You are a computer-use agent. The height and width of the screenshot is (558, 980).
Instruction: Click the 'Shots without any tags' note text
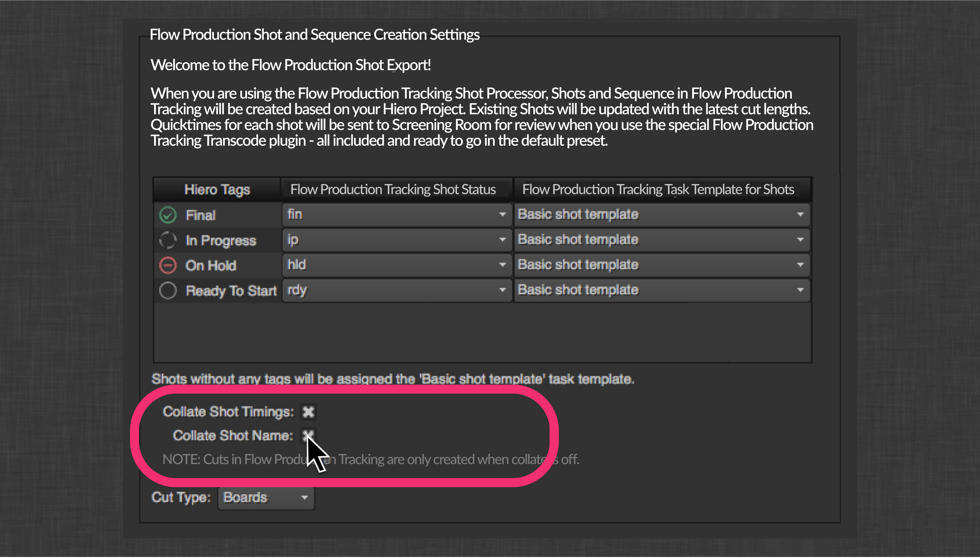(393, 379)
